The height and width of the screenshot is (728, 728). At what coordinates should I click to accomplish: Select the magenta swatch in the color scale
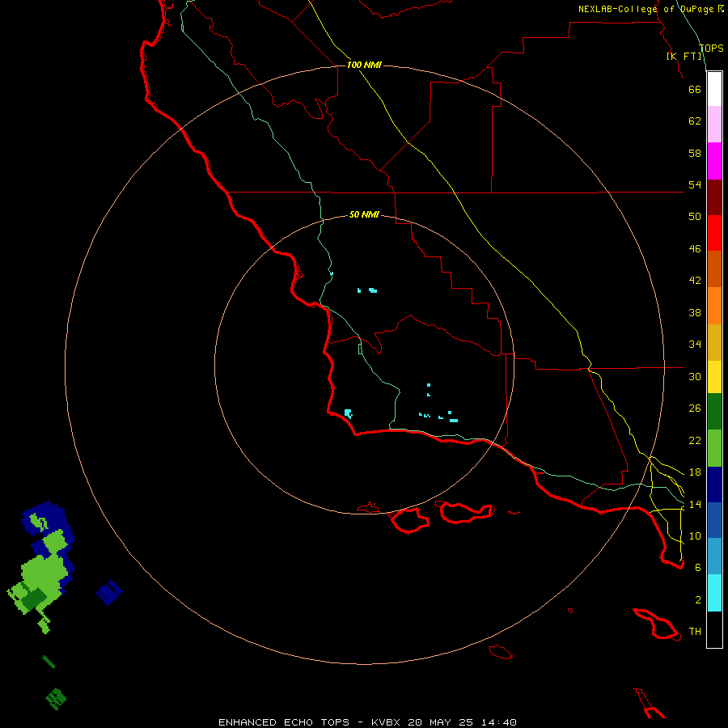[714, 161]
